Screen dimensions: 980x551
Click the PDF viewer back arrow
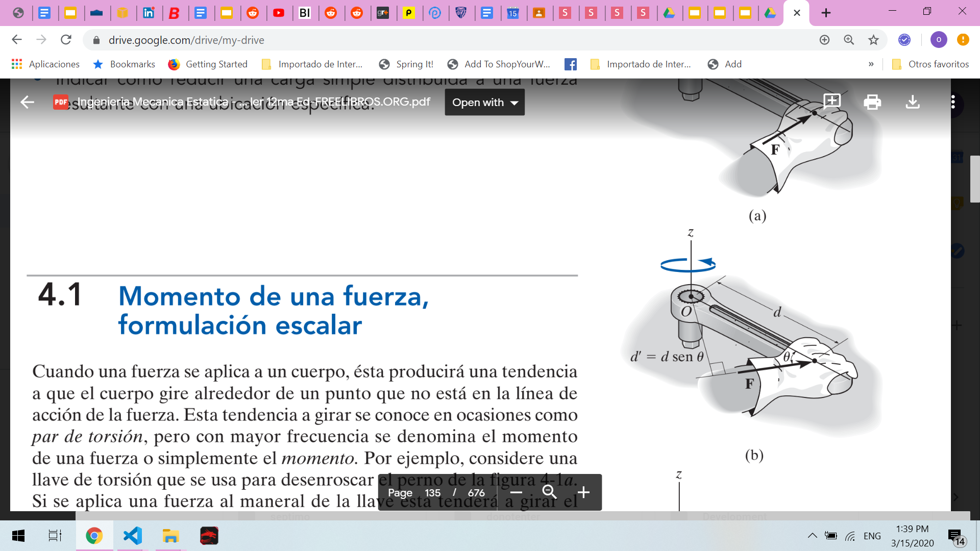pyautogui.click(x=27, y=103)
